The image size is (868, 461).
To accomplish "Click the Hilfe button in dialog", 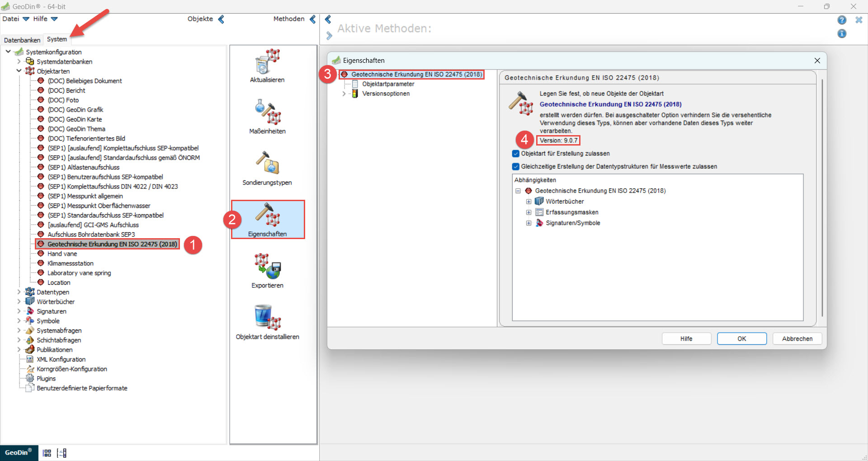I will tap(686, 339).
